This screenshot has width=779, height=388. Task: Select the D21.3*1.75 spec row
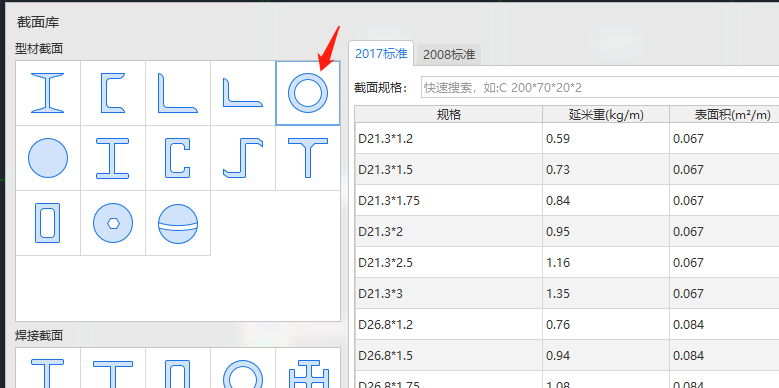567,200
